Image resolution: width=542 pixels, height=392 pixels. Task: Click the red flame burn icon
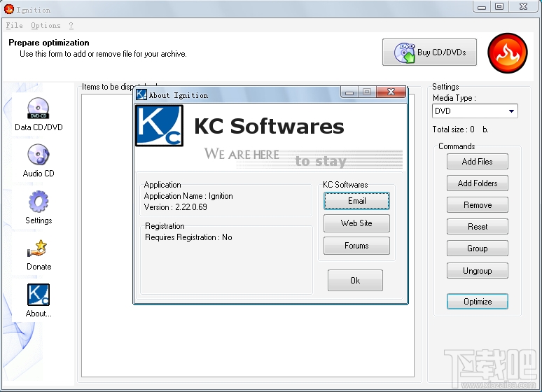point(508,53)
